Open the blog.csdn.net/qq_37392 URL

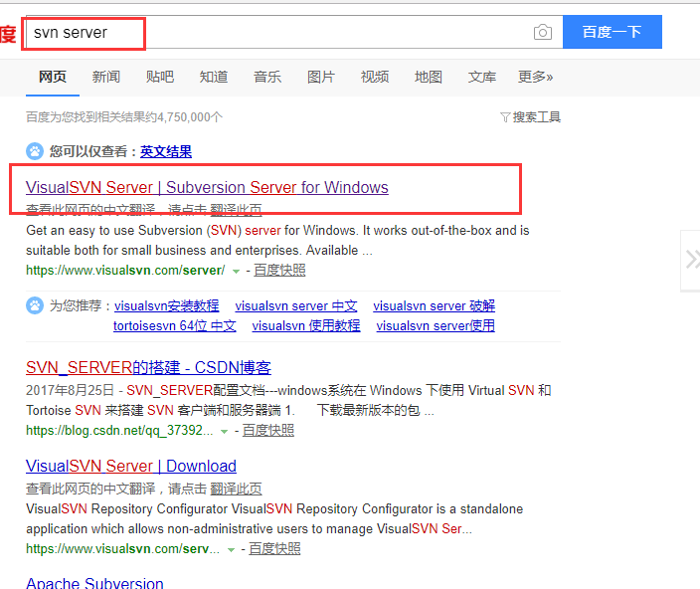pyautogui.click(x=119, y=431)
